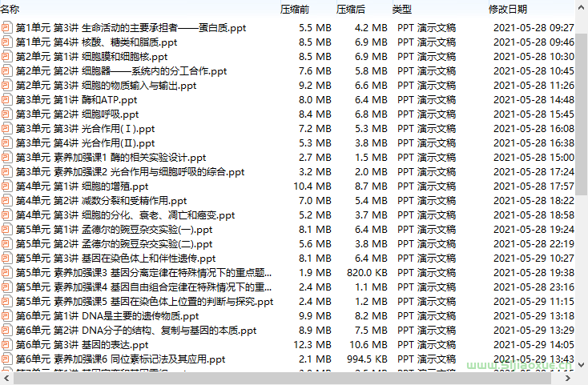Click 9.2 MB size before compression

click(315, 86)
